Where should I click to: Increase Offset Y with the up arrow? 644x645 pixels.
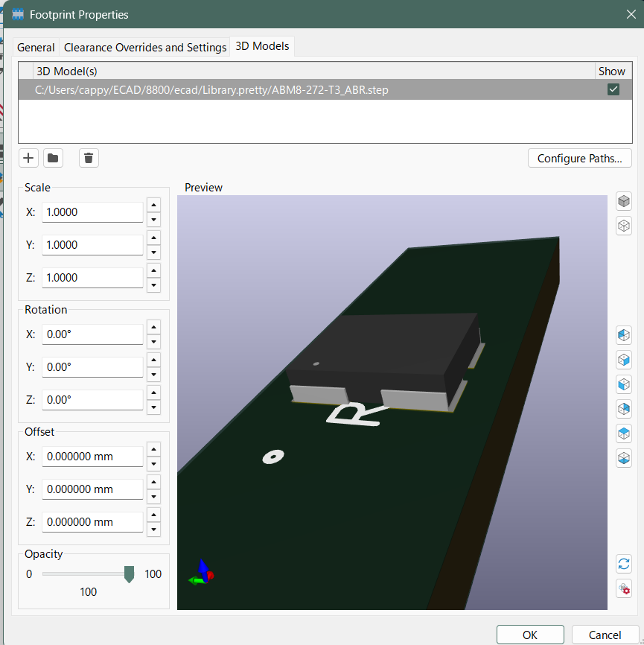(x=154, y=482)
